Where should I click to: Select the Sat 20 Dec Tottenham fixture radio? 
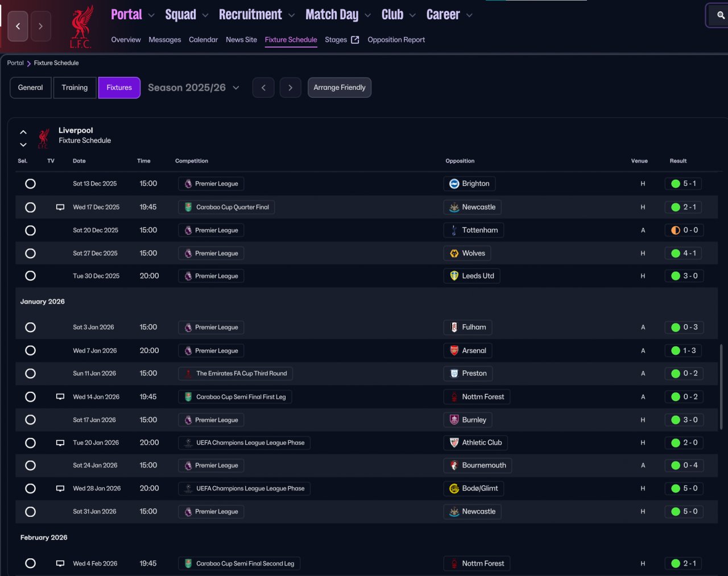31,230
